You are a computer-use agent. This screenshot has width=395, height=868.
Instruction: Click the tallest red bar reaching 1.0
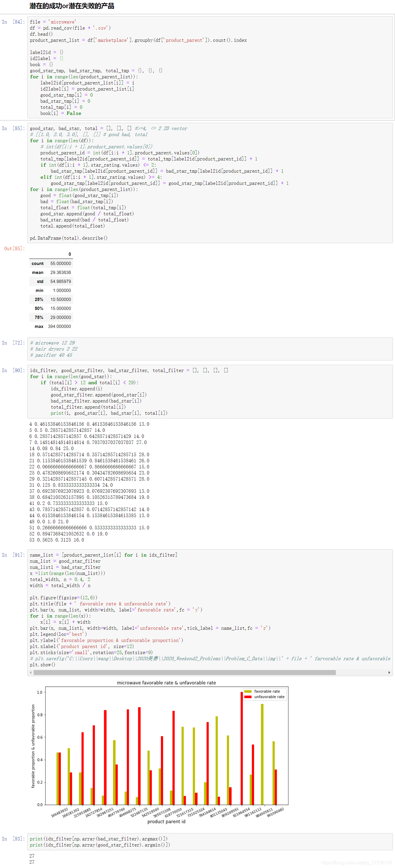coord(242,748)
